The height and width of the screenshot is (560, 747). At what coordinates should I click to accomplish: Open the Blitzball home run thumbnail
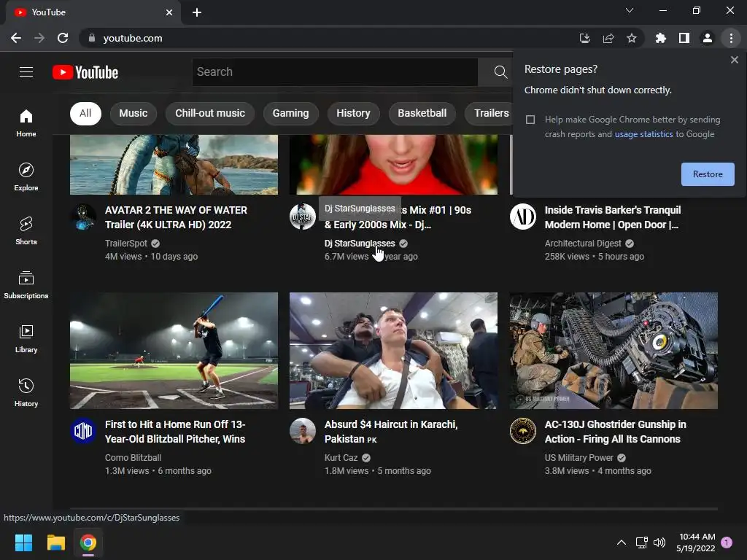(174, 351)
